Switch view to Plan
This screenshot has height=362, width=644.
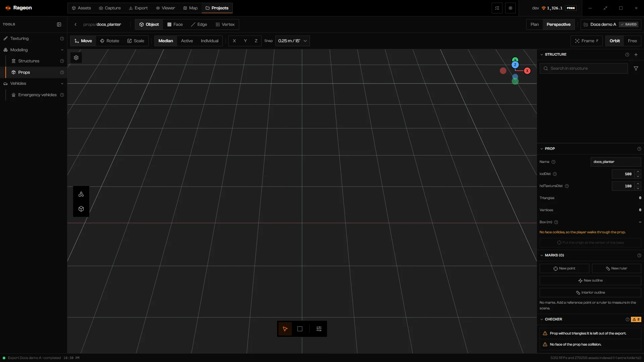point(535,24)
